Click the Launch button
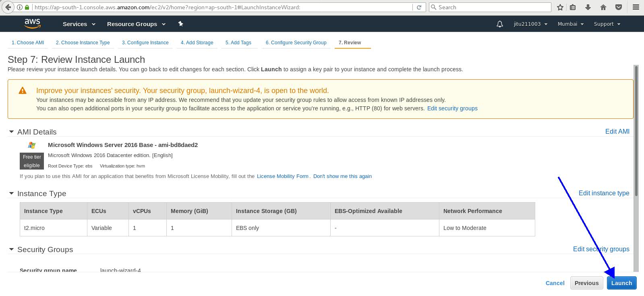 pyautogui.click(x=621, y=283)
